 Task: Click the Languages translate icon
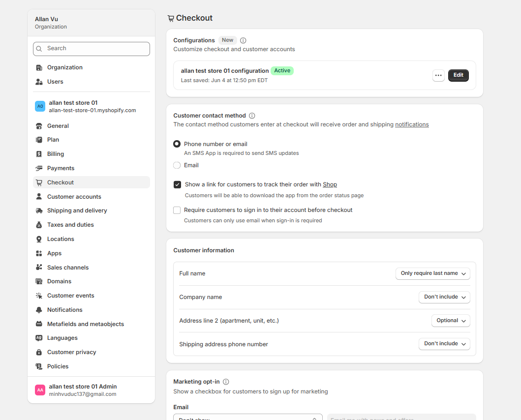(x=39, y=338)
